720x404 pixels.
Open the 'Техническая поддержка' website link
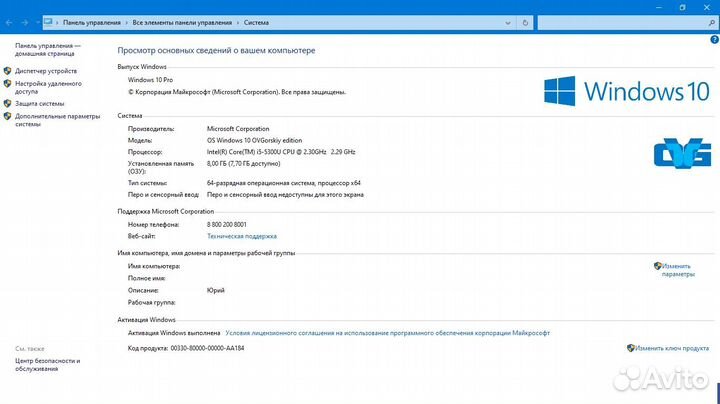coord(242,236)
